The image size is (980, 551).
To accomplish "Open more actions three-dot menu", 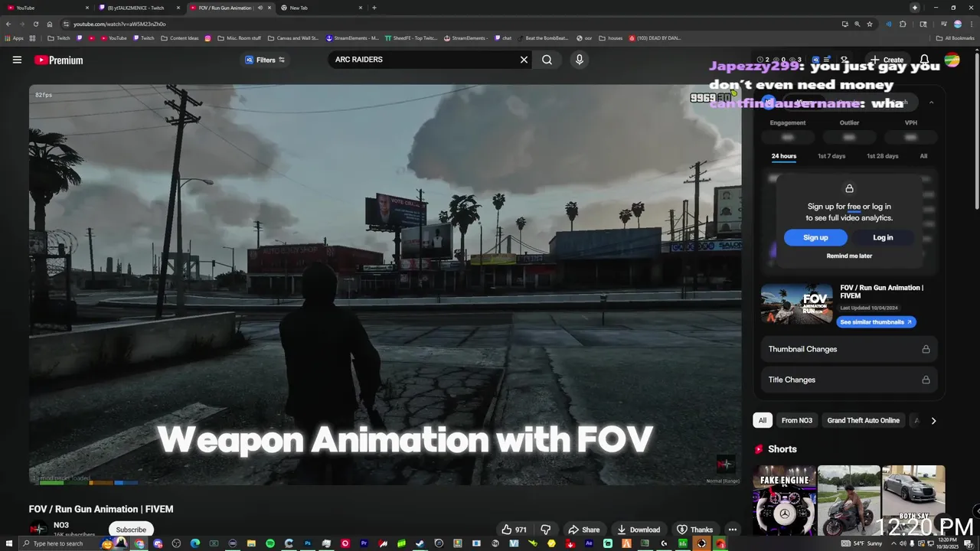I will (733, 530).
